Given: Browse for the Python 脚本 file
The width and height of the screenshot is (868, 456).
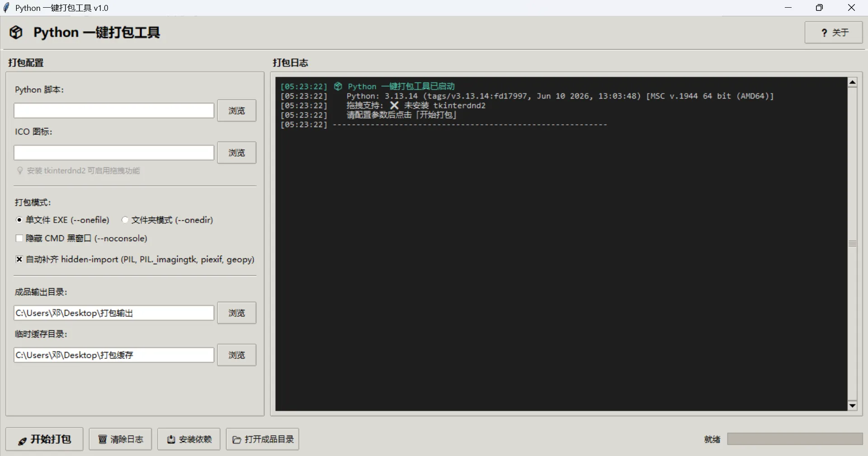Looking at the screenshot, I should pyautogui.click(x=236, y=111).
